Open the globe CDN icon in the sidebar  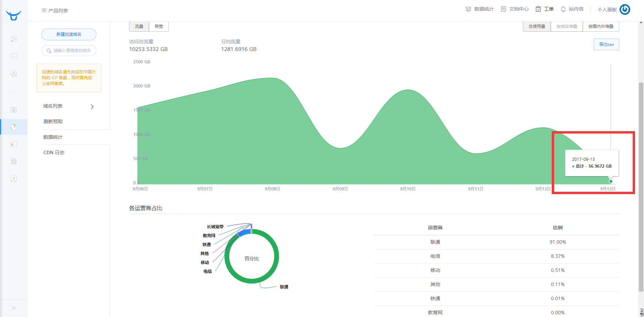click(x=14, y=127)
